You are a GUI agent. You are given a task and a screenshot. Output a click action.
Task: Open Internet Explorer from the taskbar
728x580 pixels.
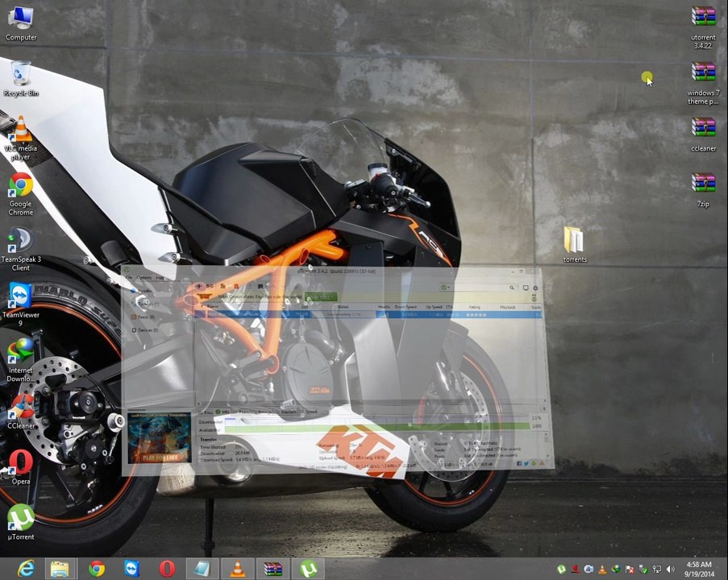(x=26, y=569)
